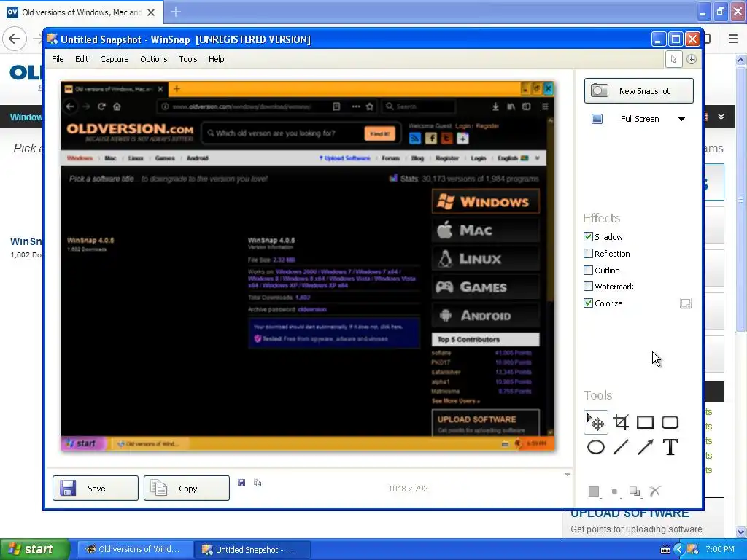Open the Tools menu

pyautogui.click(x=188, y=59)
